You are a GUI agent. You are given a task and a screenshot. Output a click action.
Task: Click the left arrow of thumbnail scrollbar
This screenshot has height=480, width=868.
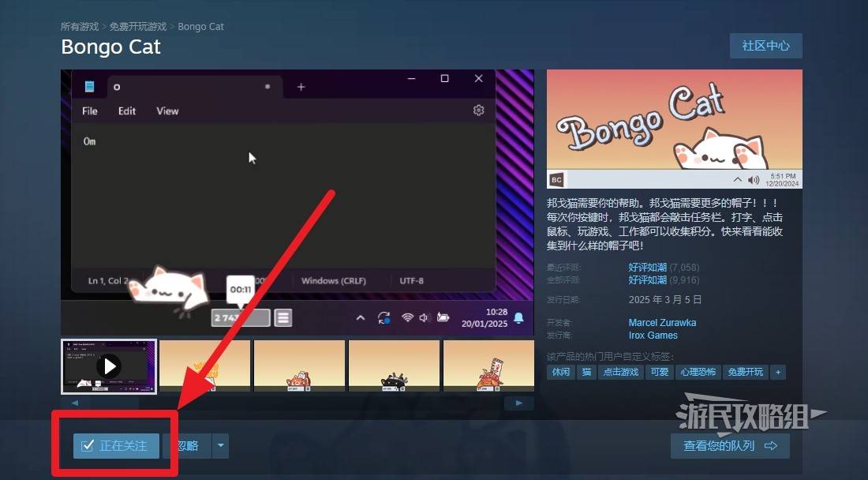[x=75, y=403]
